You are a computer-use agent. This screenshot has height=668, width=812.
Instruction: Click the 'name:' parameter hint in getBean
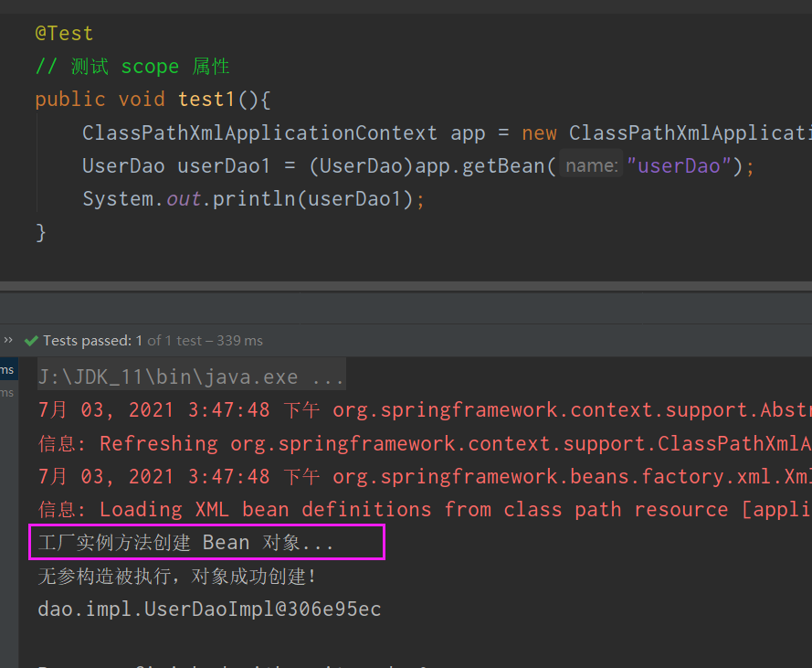pyautogui.click(x=591, y=165)
